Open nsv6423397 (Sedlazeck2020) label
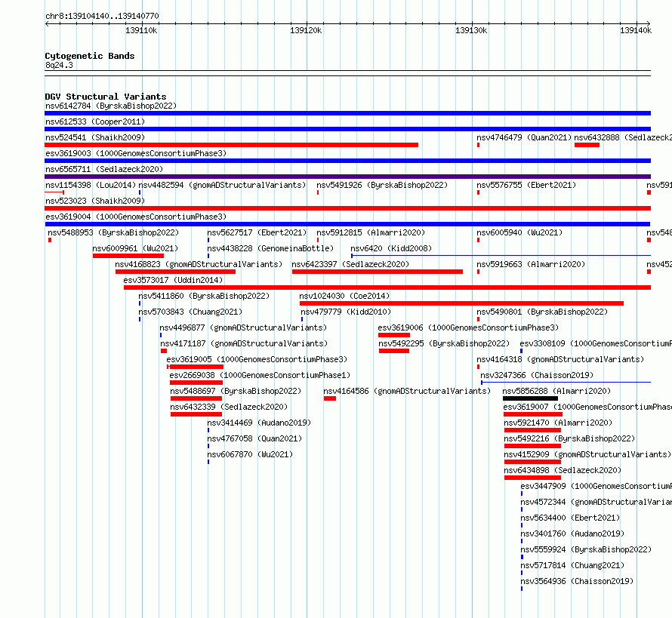 [350, 264]
